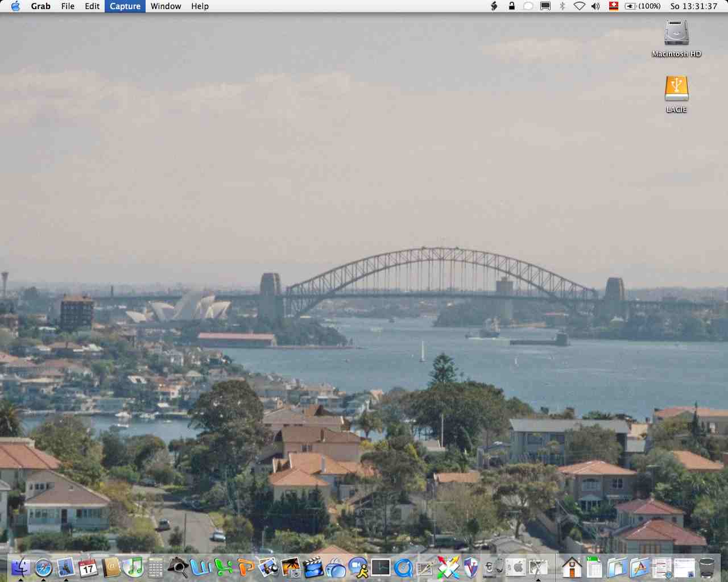Open the Finder from the Dock
The width and height of the screenshot is (728, 582).
point(21,567)
